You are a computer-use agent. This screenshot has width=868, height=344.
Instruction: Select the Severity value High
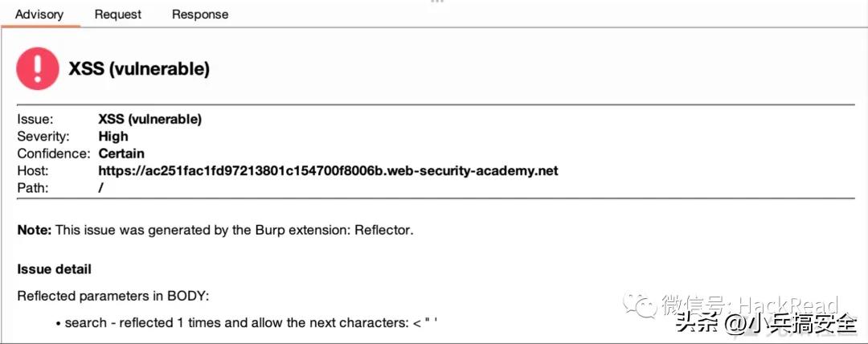[x=113, y=137]
